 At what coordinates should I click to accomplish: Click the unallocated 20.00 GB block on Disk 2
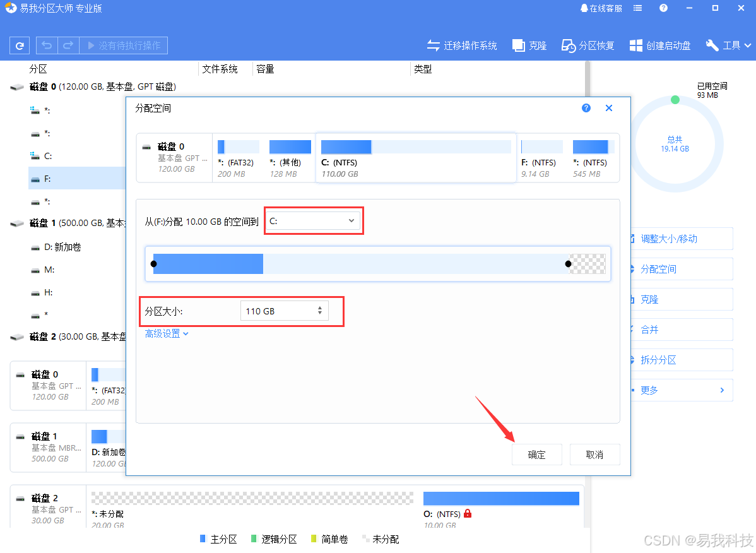pos(252,499)
